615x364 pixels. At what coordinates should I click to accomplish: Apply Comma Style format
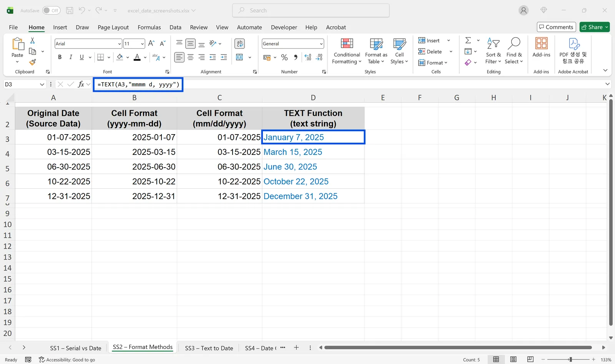(x=296, y=57)
